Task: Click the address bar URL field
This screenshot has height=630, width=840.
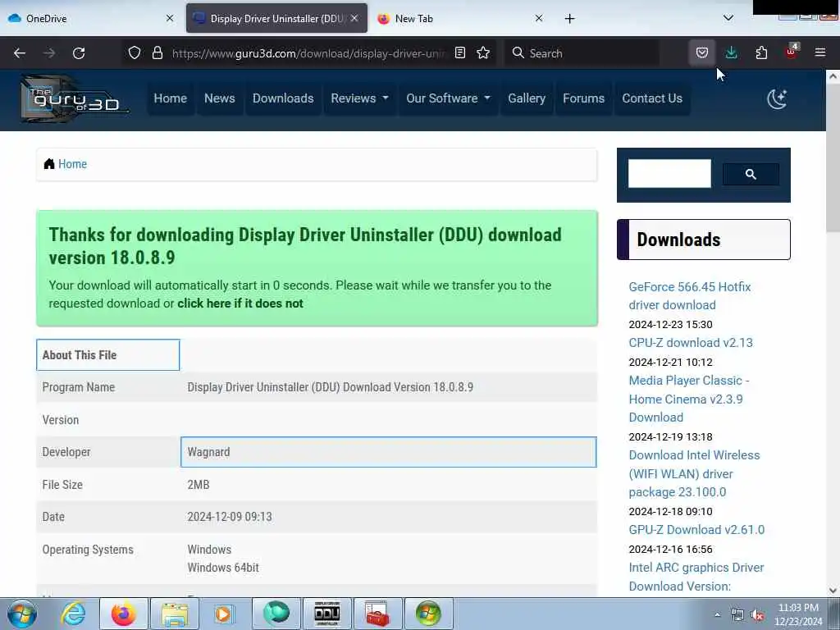Action: click(x=308, y=53)
